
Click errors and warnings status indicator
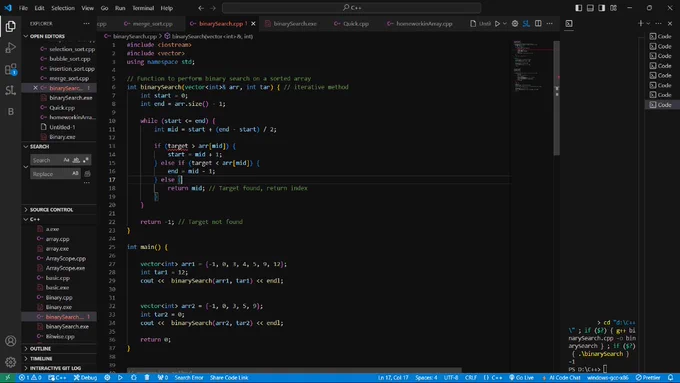point(30,378)
